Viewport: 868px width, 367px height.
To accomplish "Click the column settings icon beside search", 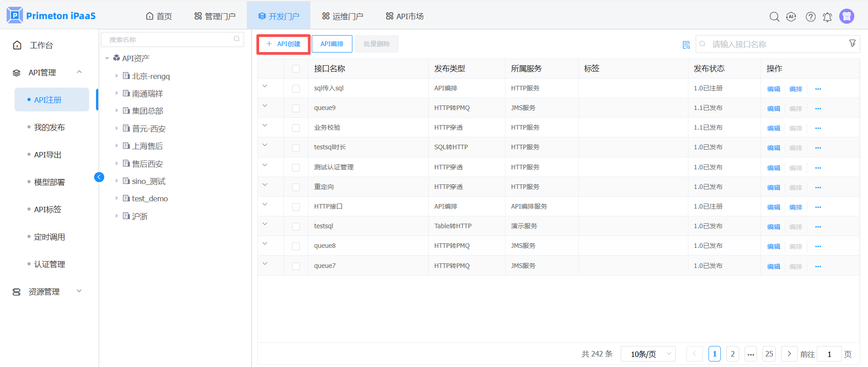I will click(x=686, y=45).
